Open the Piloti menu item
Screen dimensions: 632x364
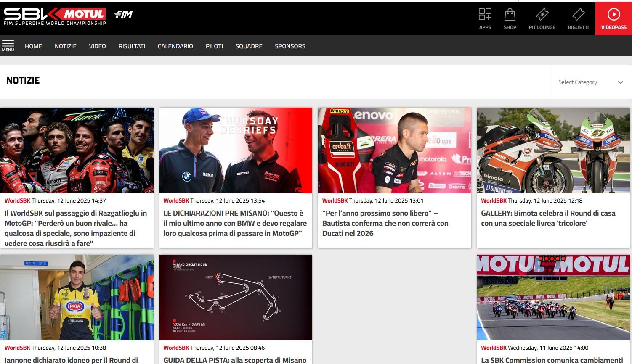214,46
